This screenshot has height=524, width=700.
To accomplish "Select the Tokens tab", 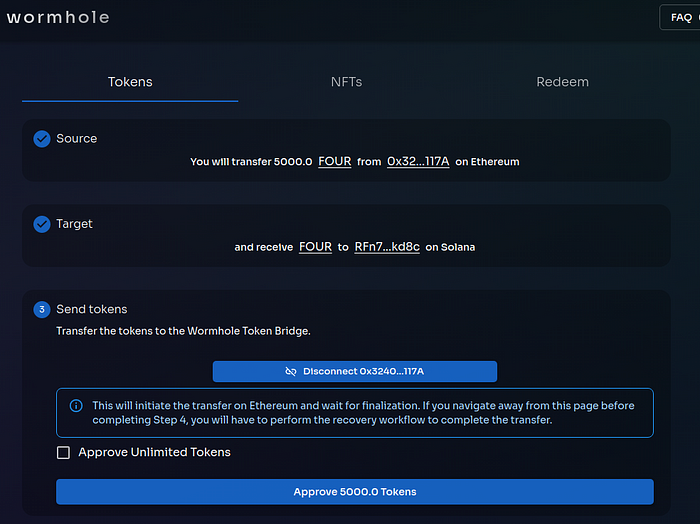I will (130, 82).
